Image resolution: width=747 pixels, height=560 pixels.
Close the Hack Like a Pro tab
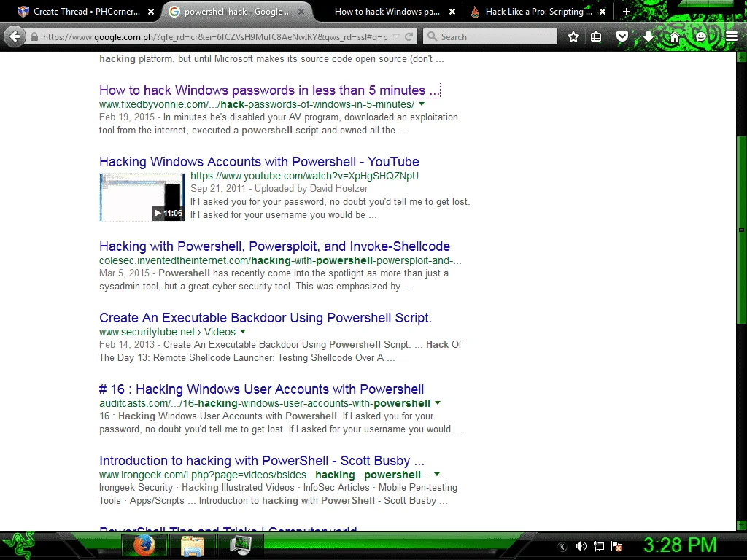click(603, 12)
